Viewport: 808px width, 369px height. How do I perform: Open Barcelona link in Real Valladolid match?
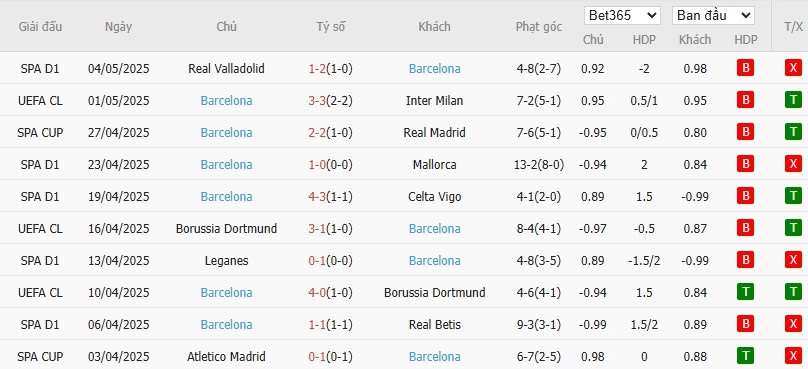point(434,69)
